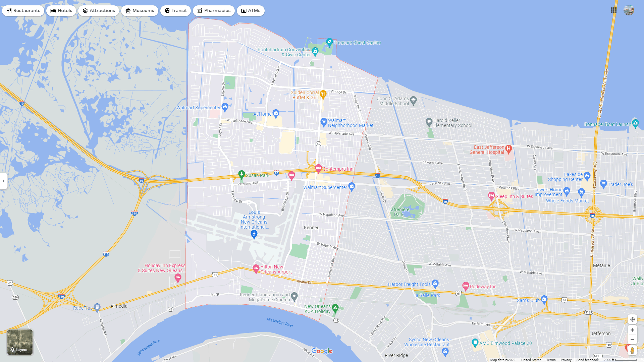The height and width of the screenshot is (362, 644).
Task: Select the Contempra Inn hotel pin
Action: coord(319,168)
